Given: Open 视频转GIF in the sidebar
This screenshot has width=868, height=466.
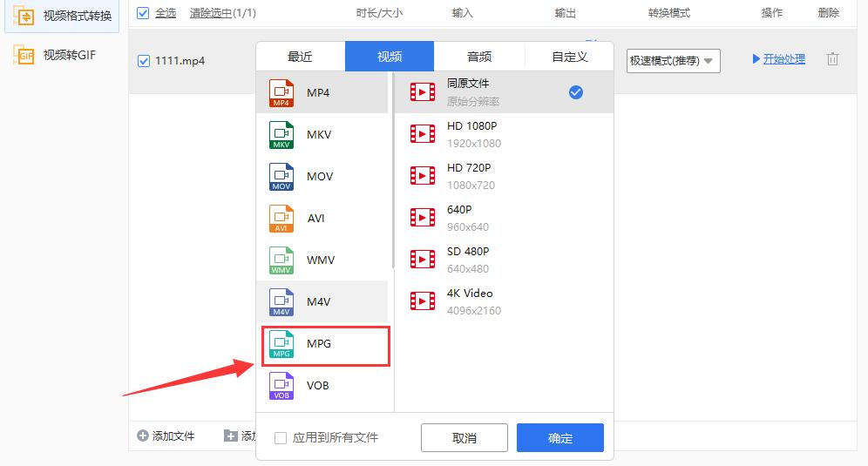Looking at the screenshot, I should click(x=62, y=55).
